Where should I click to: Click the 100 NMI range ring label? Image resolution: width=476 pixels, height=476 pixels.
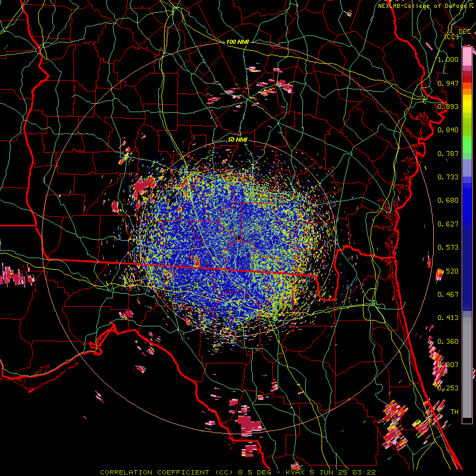[237, 42]
